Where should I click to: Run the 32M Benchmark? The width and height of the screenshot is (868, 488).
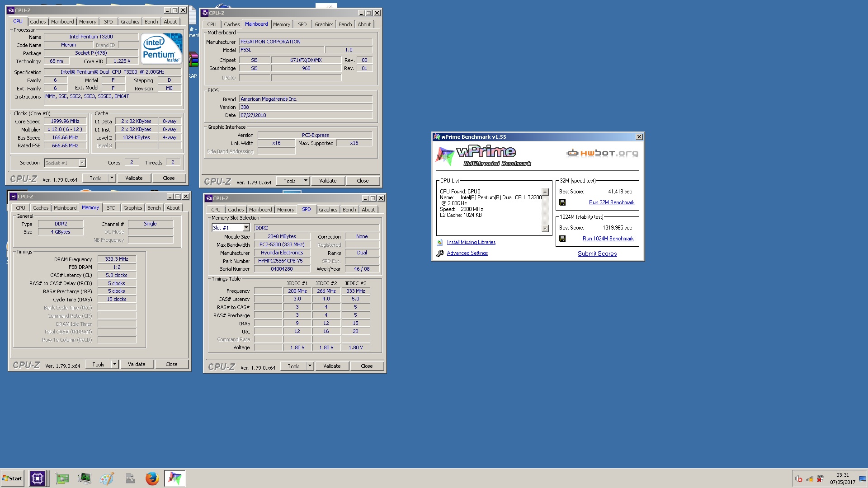(x=612, y=202)
